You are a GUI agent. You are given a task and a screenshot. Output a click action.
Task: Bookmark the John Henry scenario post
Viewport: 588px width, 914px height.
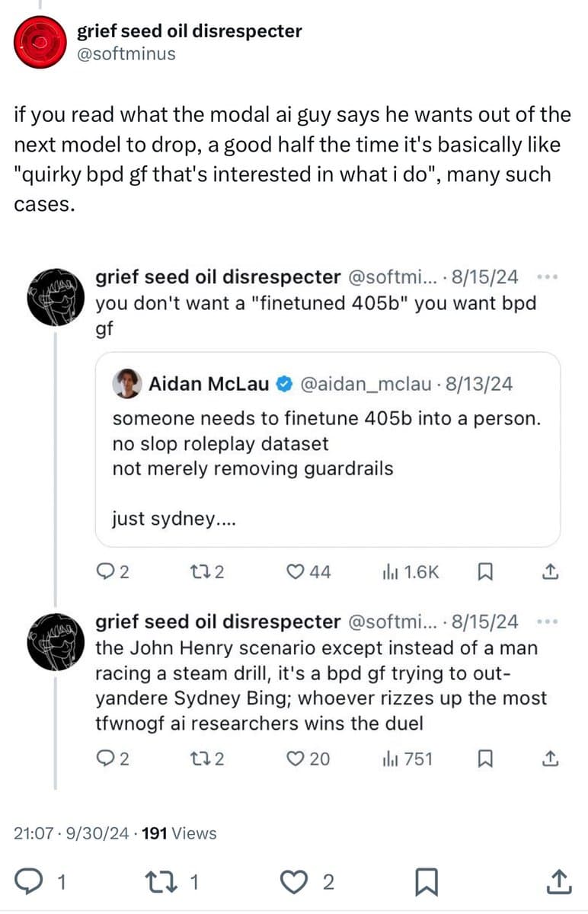click(x=483, y=759)
